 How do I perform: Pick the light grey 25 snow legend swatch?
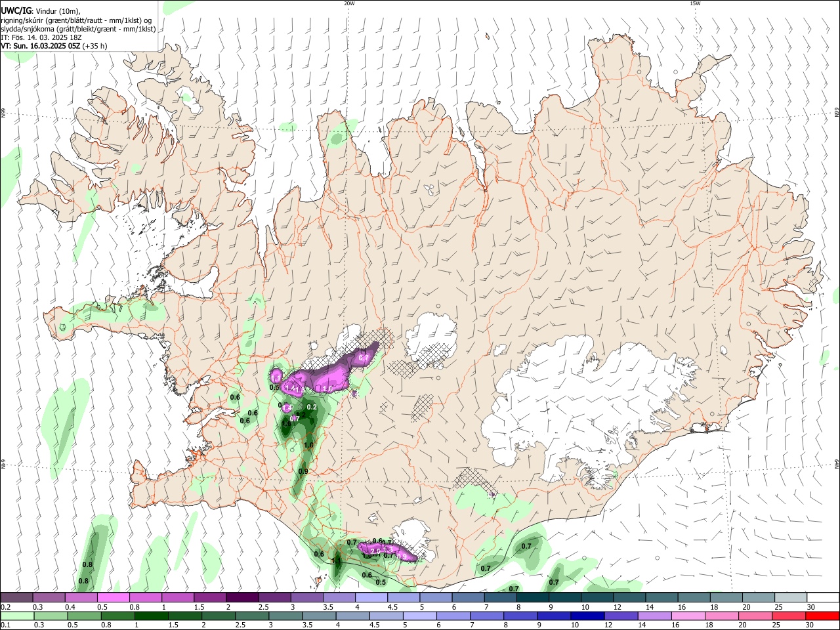[791, 597]
